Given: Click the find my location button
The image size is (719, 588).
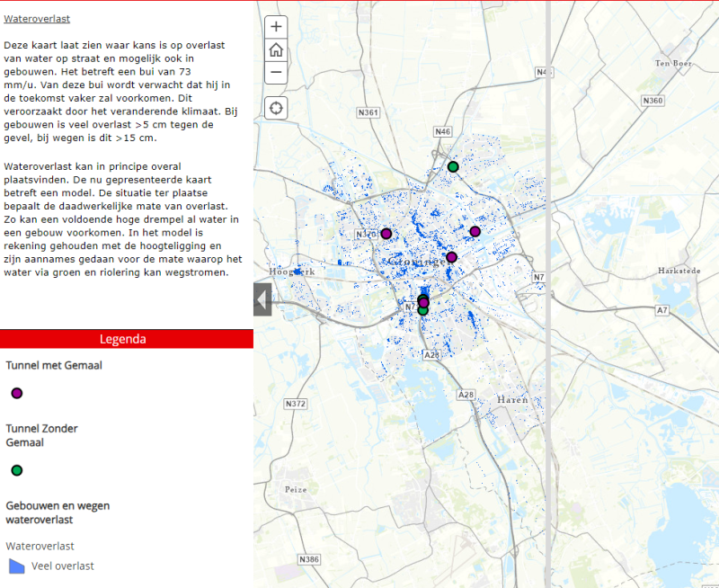Looking at the screenshot, I should [276, 108].
